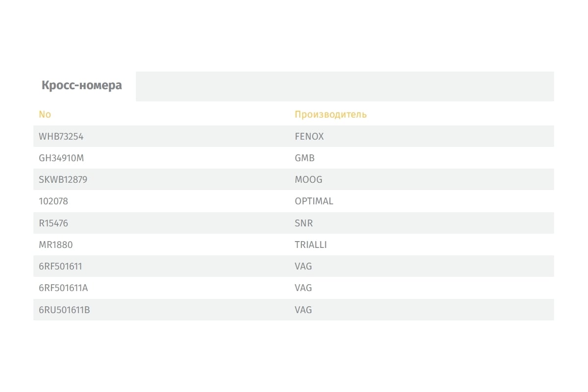Select cross-number SKWB12879

[63, 180]
